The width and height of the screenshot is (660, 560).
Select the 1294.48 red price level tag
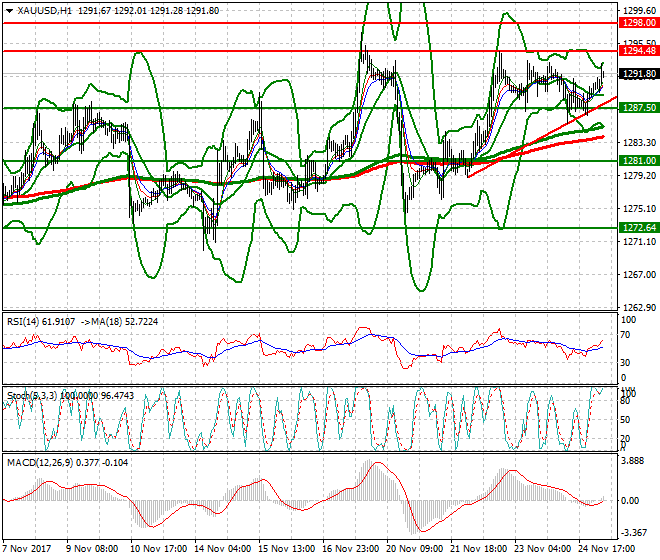coord(638,50)
